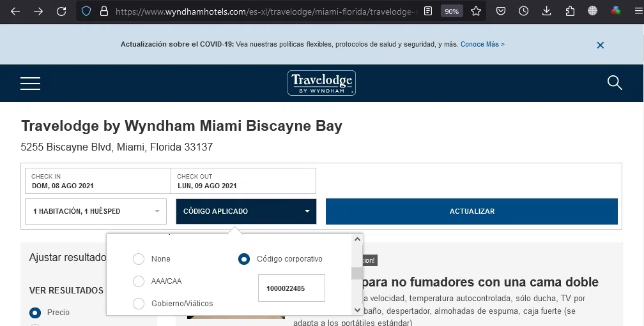This screenshot has width=644, height=326.
Task: Go back with the browser back arrow
Action: [15, 11]
